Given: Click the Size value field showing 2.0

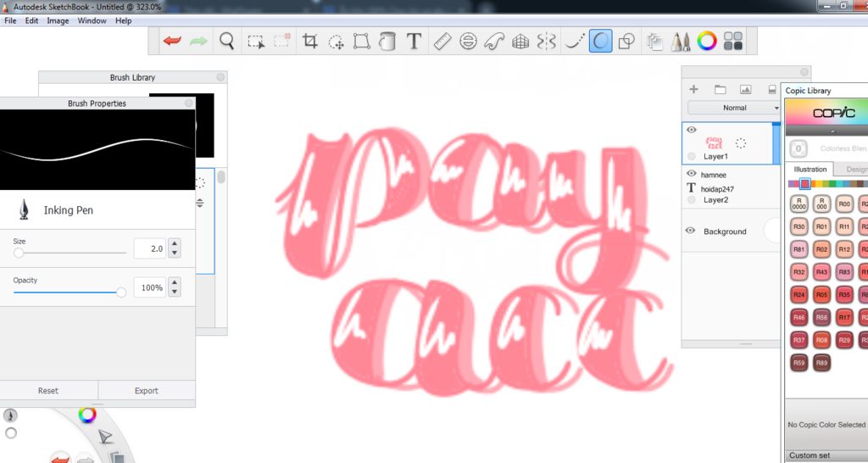Looking at the screenshot, I should point(149,248).
